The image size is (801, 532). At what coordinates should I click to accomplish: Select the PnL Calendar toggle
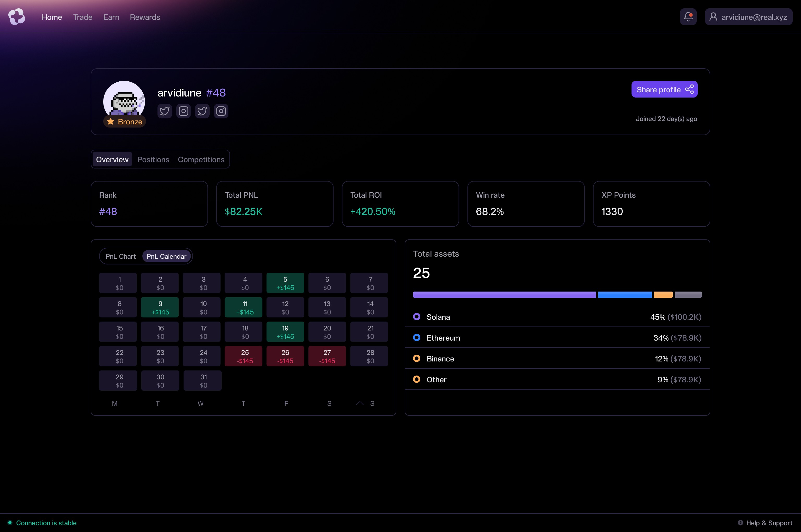pyautogui.click(x=166, y=257)
